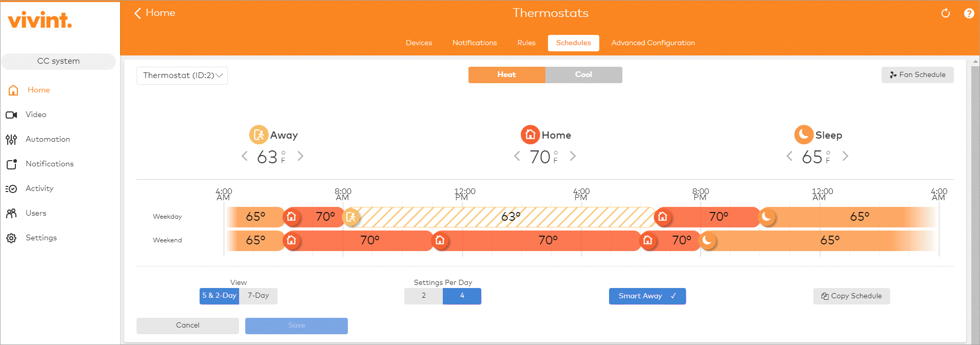The width and height of the screenshot is (980, 345).
Task: Switch to the Advanced Configuration tab
Action: tap(653, 43)
